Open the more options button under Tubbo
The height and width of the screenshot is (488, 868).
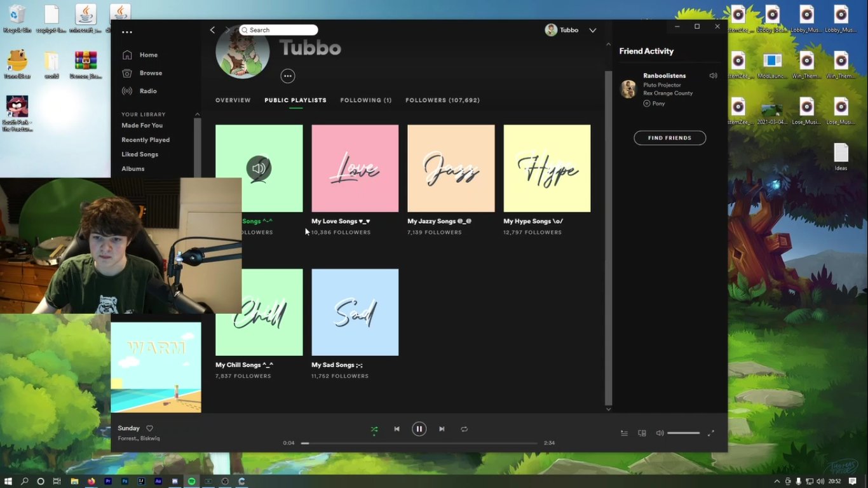point(288,76)
